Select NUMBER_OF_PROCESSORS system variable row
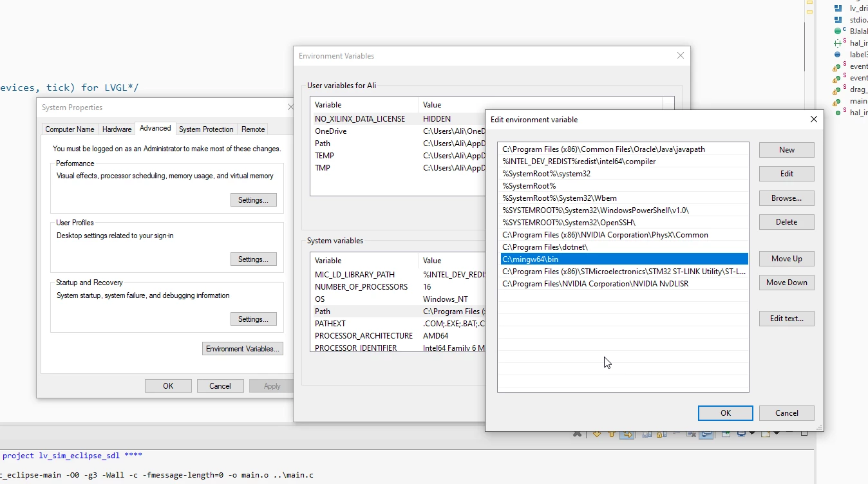868x484 pixels. point(398,287)
